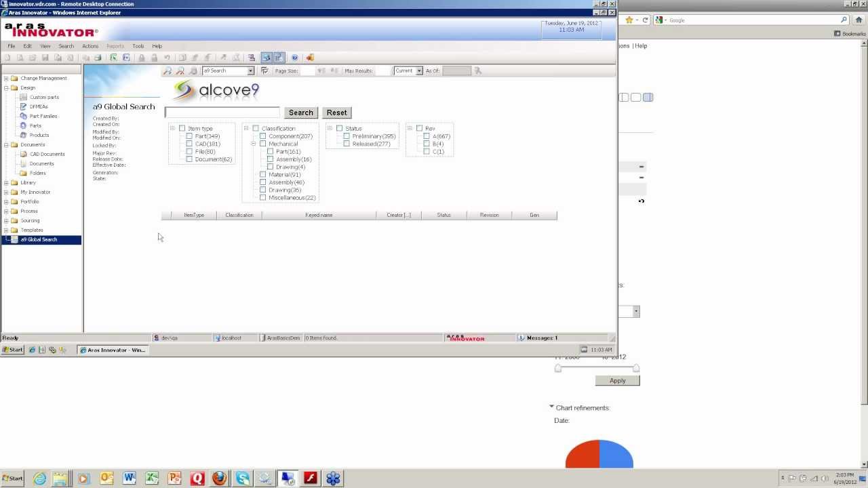Tick the Document(62) checkbox
The image size is (868, 488).
tap(189, 159)
